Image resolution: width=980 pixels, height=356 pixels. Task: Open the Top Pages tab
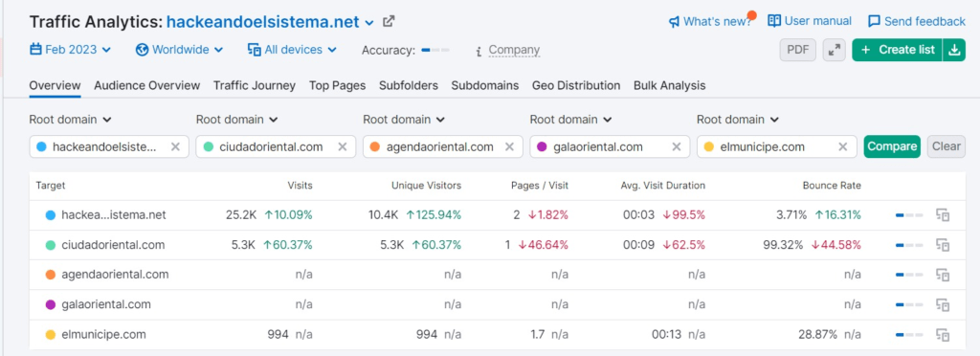[338, 85]
